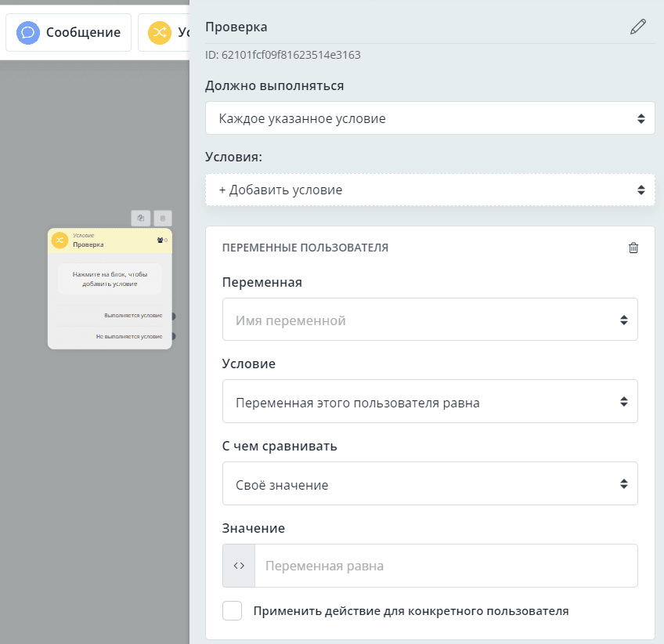Click the yellow condition icon on the Проверка block
This screenshot has height=644, width=664.
point(60,241)
